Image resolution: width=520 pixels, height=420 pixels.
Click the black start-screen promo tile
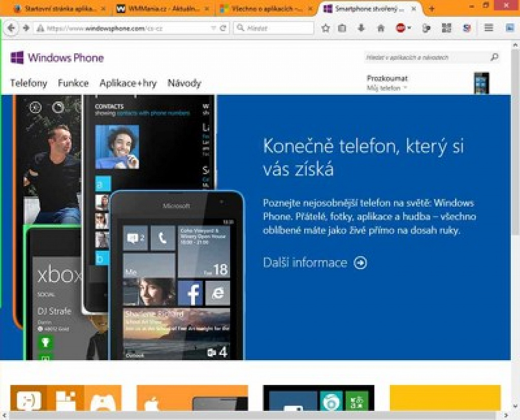[318, 398]
